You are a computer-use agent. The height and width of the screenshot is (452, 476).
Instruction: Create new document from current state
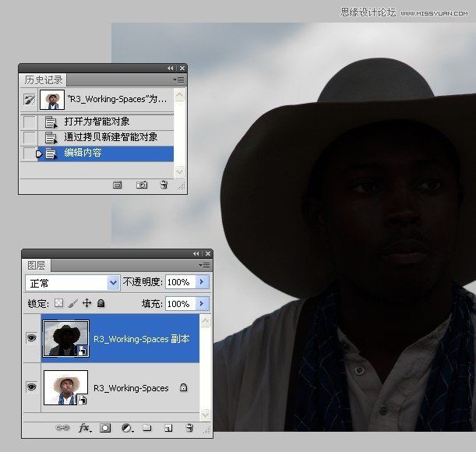click(x=118, y=185)
